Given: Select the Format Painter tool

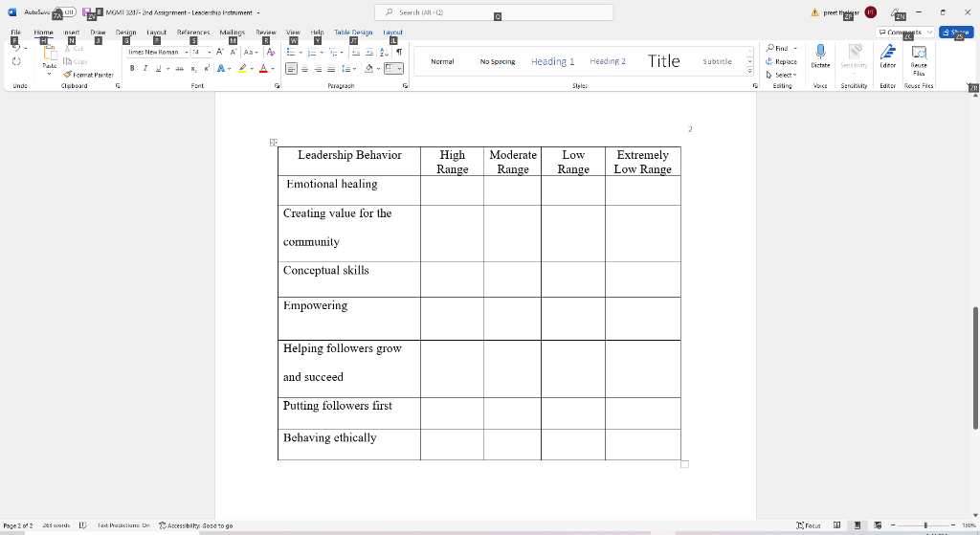Looking at the screenshot, I should [88, 75].
